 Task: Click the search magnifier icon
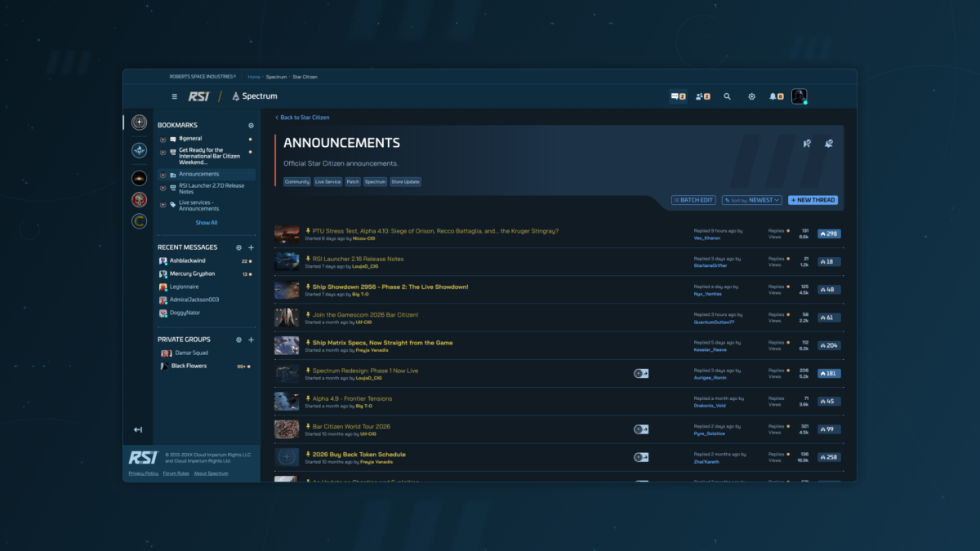point(728,96)
